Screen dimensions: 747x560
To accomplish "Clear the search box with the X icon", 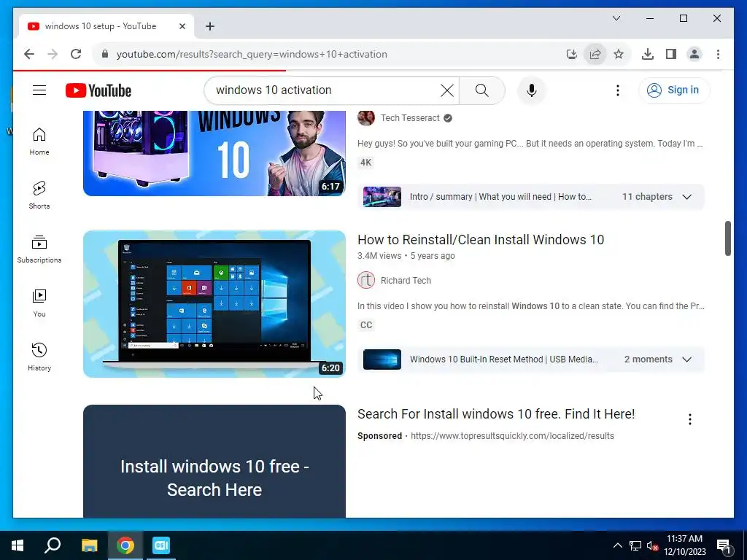I will 447,90.
